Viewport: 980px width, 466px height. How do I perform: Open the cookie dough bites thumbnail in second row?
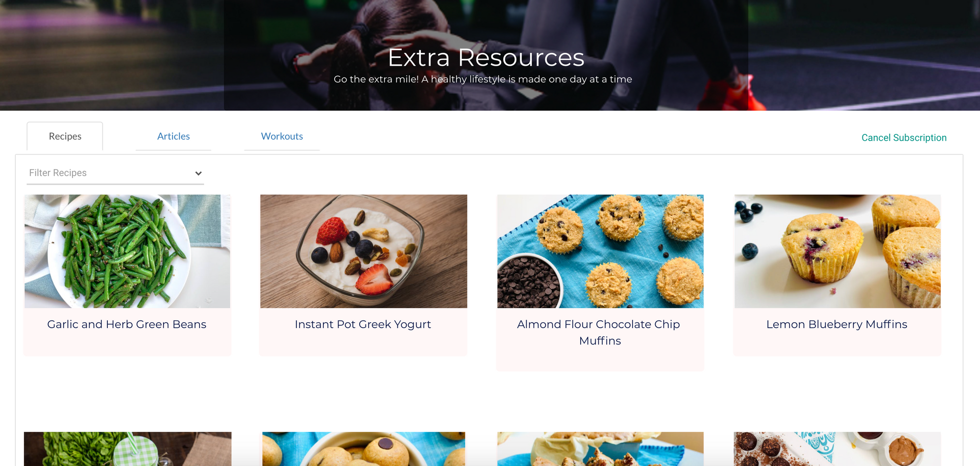tap(364, 449)
